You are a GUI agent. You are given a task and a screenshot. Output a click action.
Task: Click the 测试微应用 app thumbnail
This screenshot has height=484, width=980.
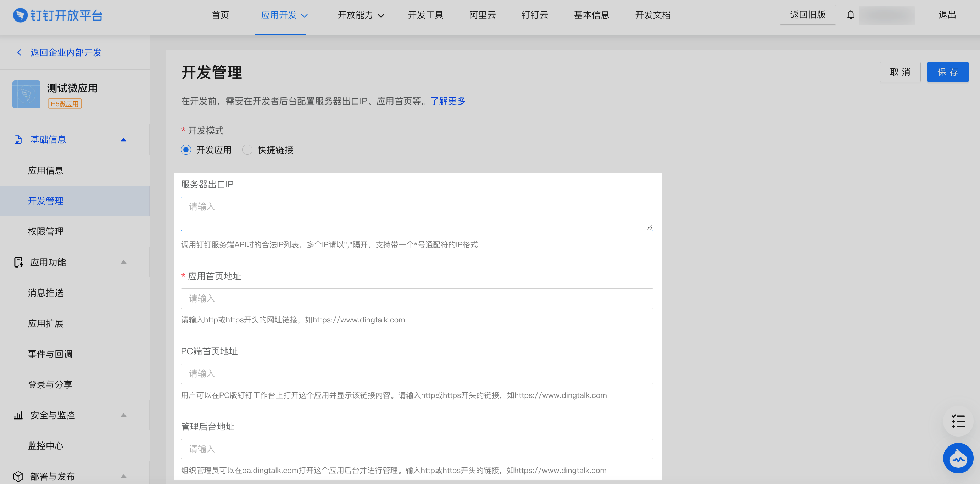(26, 94)
